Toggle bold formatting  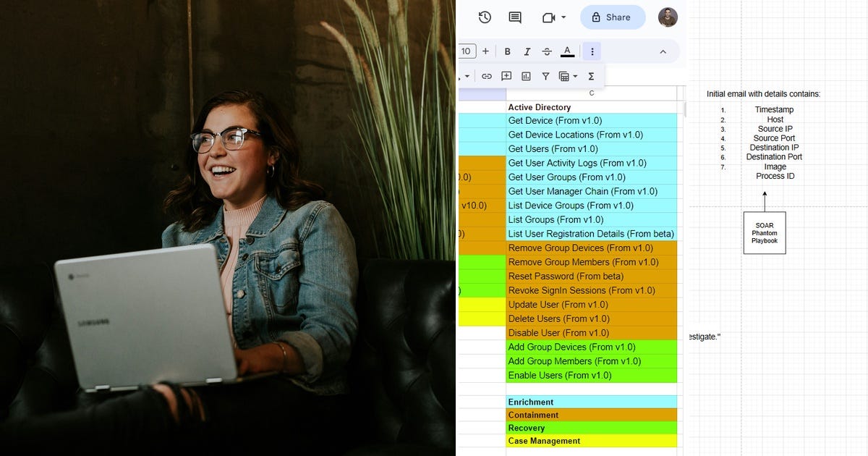507,51
